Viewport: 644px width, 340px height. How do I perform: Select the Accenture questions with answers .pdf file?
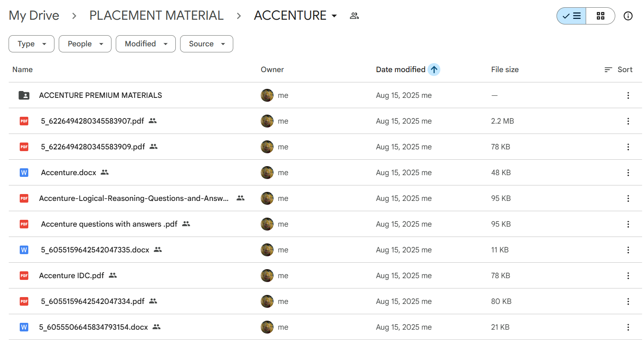[x=109, y=224]
